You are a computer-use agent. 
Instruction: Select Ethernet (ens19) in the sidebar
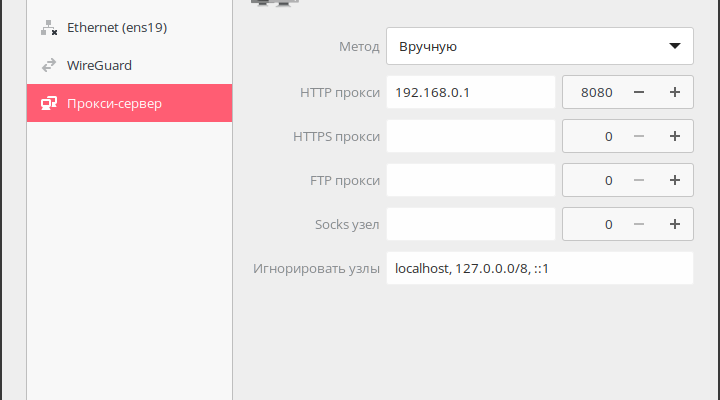(117, 28)
